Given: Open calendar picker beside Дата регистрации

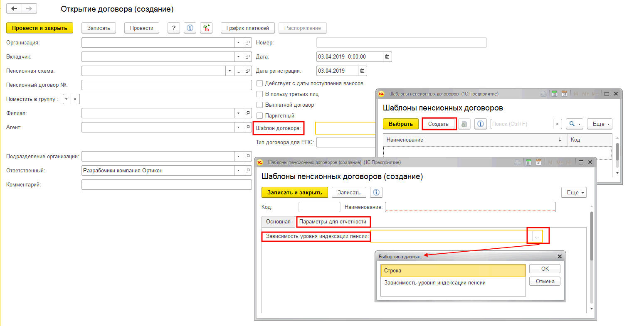Looking at the screenshot, I should pos(363,71).
